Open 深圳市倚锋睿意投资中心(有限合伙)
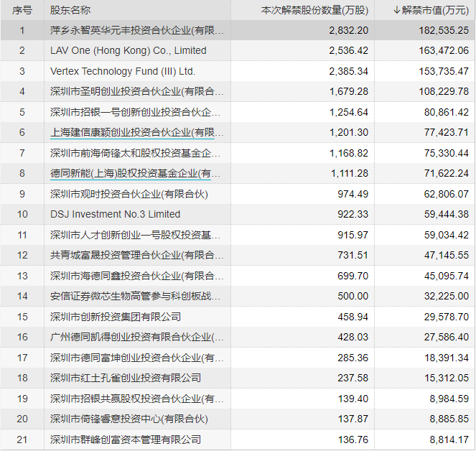 click(129, 419)
